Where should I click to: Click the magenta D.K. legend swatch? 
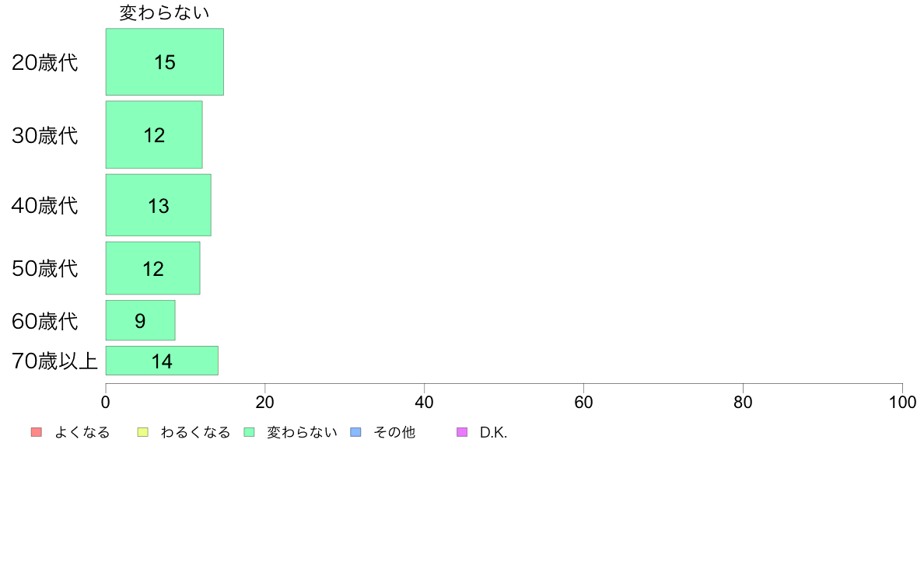462,432
